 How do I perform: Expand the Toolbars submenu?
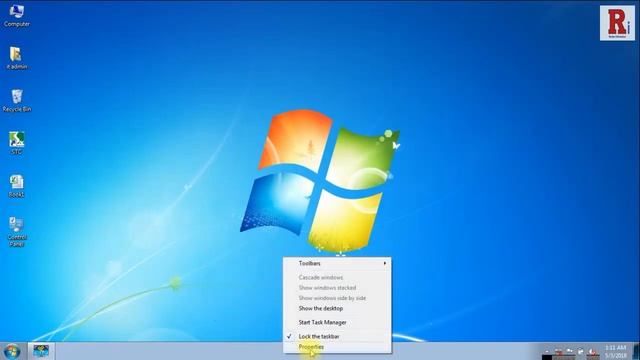(337, 264)
